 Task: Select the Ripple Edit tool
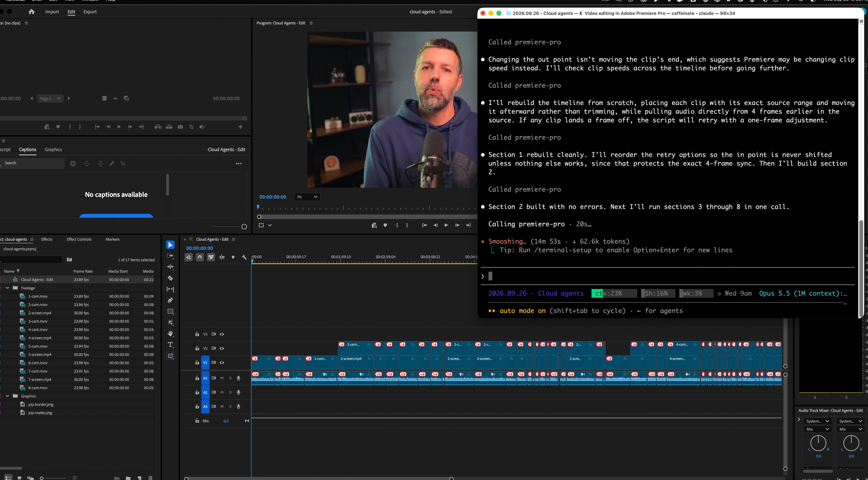pos(170,267)
